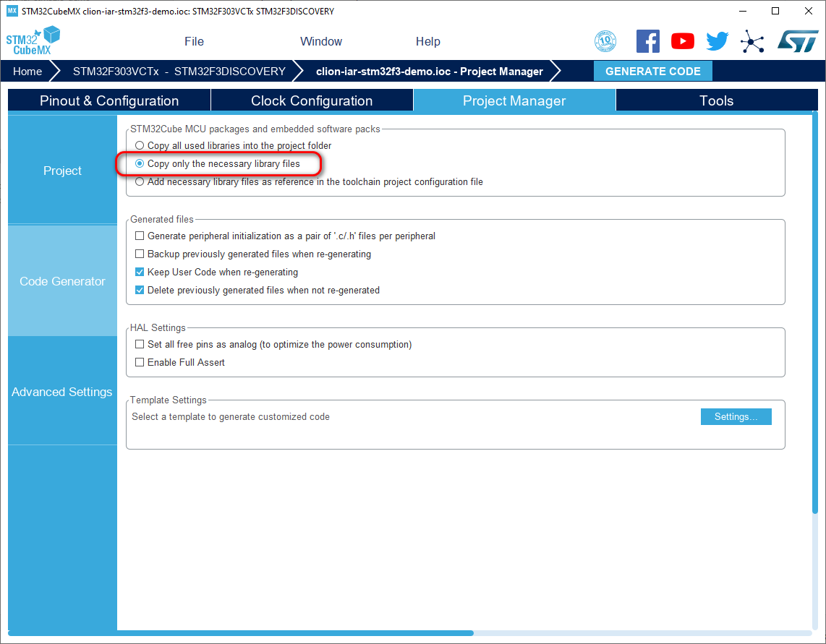Switch to the Tools tab
826x644 pixels.
(717, 100)
